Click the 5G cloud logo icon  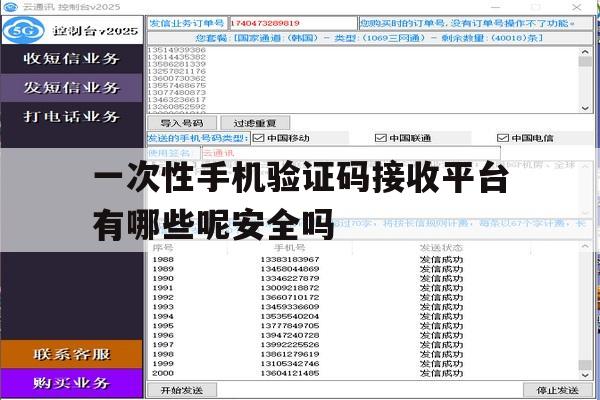tap(23, 30)
